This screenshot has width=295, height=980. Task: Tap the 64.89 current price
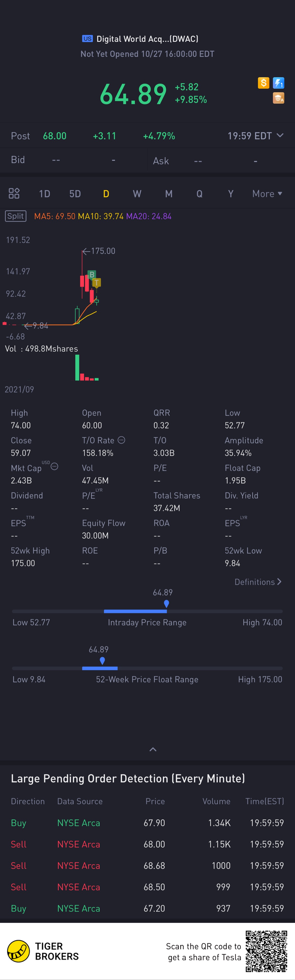coord(133,94)
